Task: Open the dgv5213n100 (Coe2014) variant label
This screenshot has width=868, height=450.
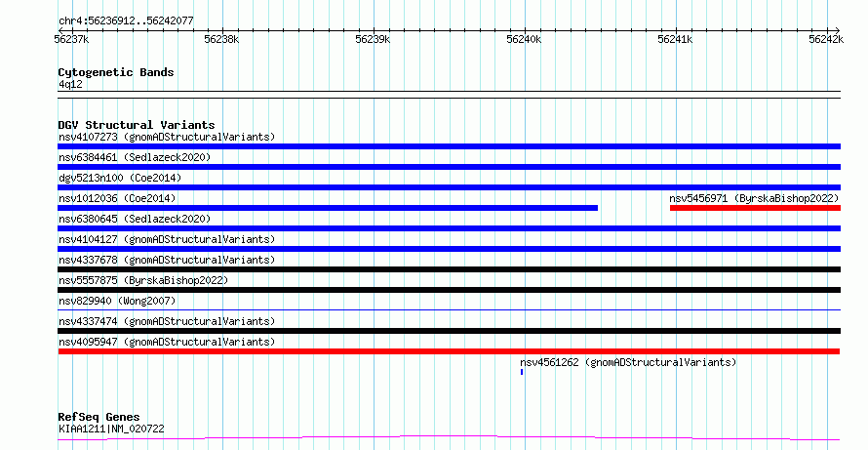Action: [120, 178]
